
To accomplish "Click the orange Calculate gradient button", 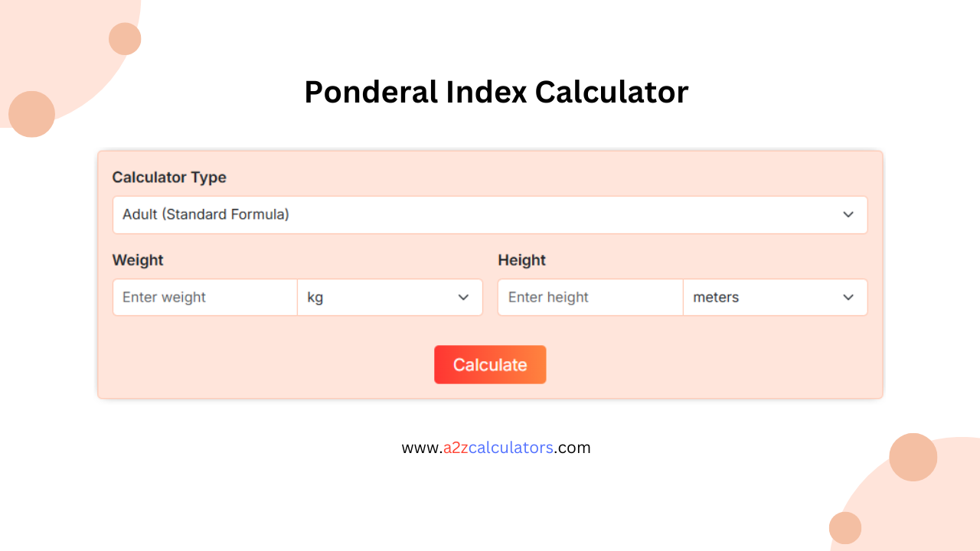I will pos(490,364).
